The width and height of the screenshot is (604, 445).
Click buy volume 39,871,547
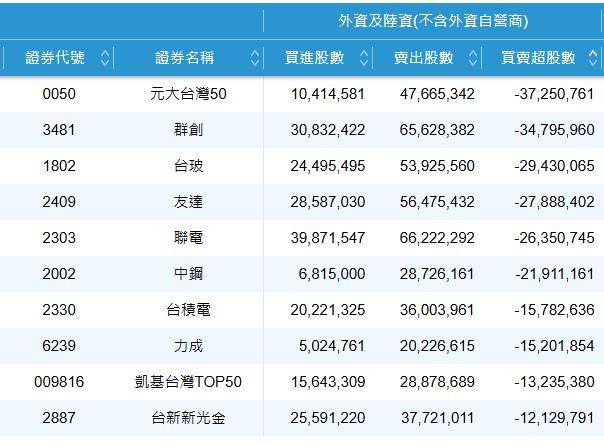[x=328, y=238]
